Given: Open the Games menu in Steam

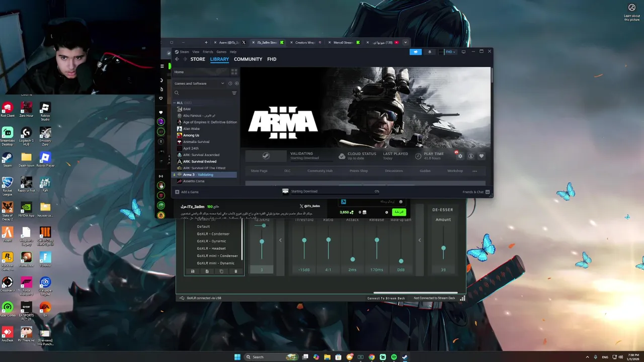Looking at the screenshot, I should (x=221, y=52).
